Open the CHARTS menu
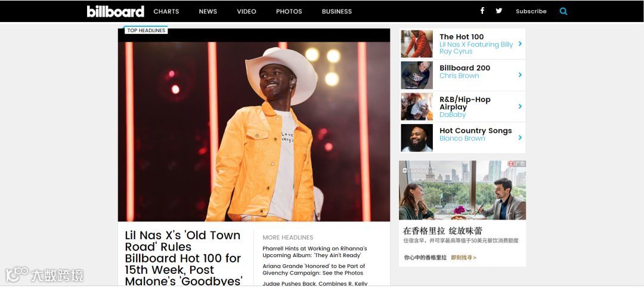Viewport: 644px width, 287px height. (166, 11)
